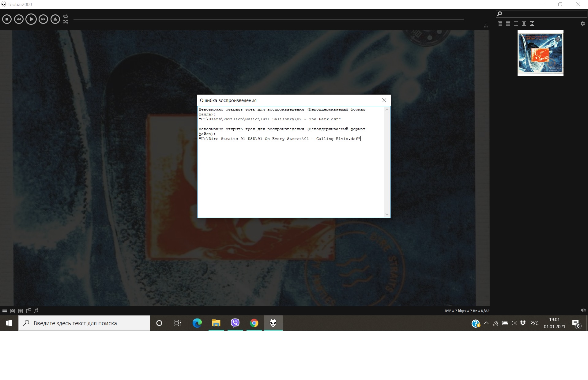
Task: Switch to the info panel icon
Action: click(516, 24)
